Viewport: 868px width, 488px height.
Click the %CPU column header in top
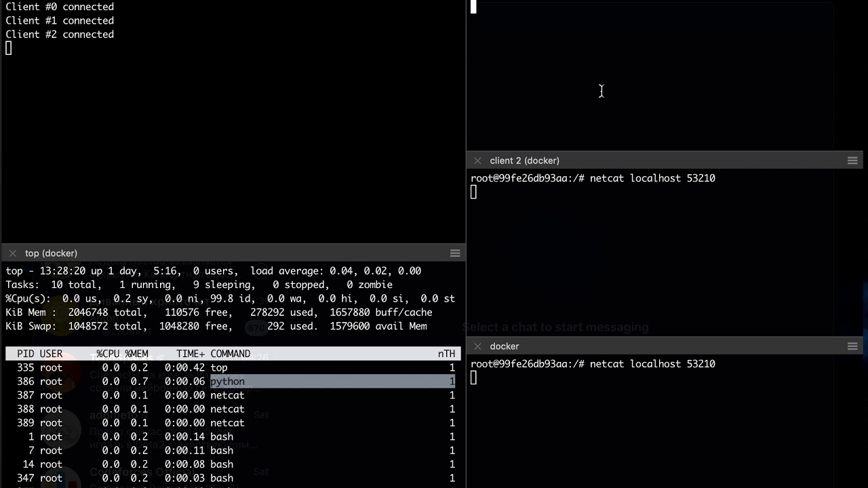(108, 354)
